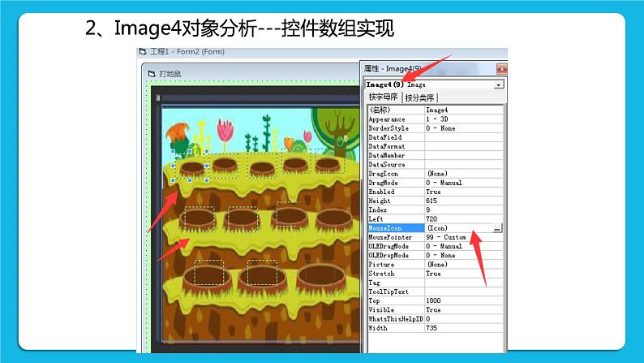644x363 pixels.
Task: Select the MouseIcon property name
Action: [x=396, y=228]
